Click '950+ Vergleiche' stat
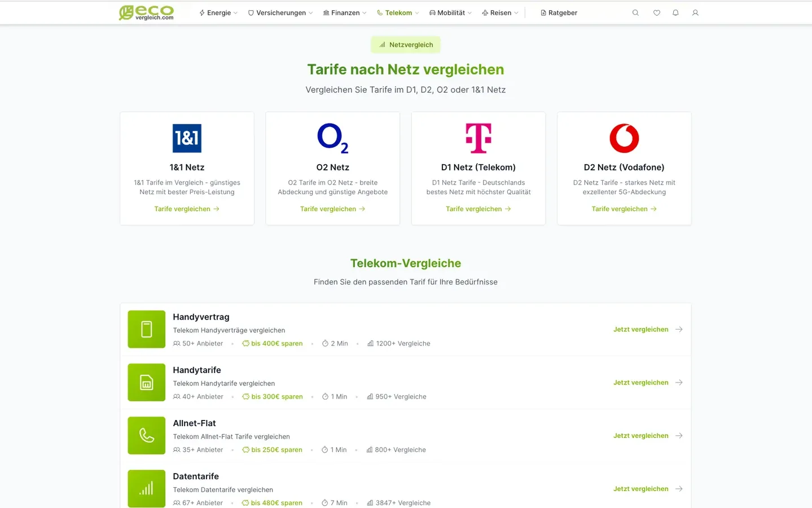The width and height of the screenshot is (812, 508). pos(397,397)
